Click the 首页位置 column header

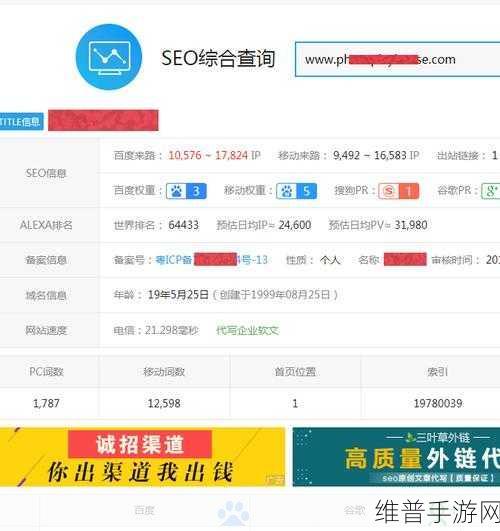click(x=295, y=372)
